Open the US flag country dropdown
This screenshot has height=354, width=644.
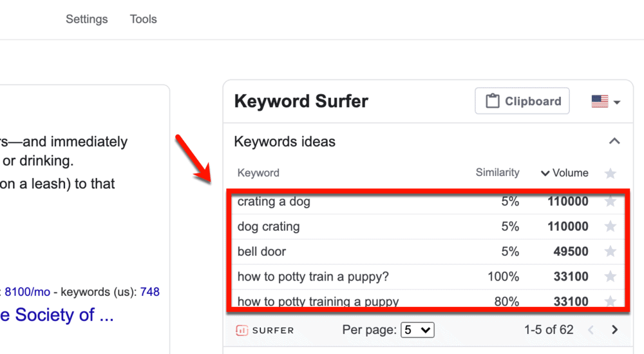click(x=606, y=101)
